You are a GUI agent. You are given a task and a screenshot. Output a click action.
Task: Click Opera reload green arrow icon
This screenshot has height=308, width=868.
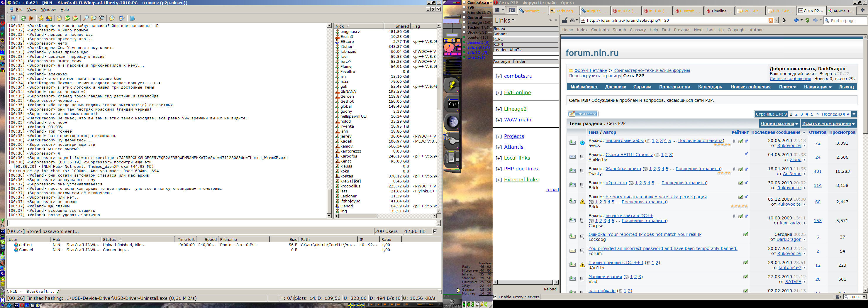pos(807,21)
